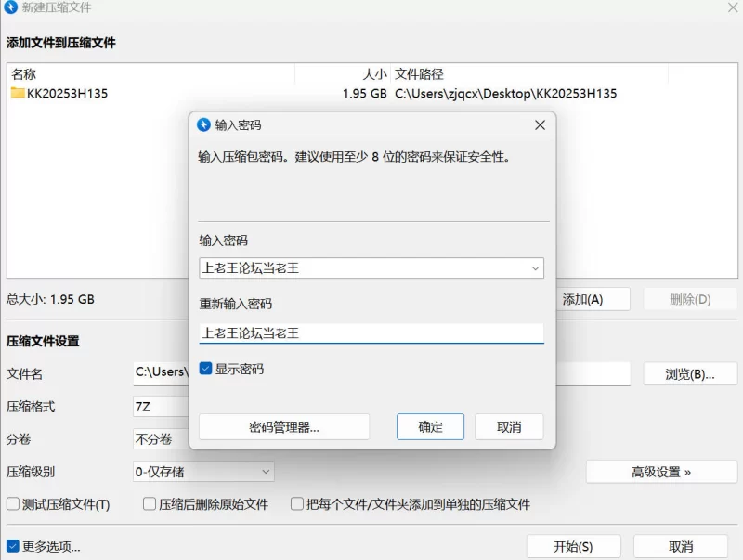Sort by the 名称 column header
The height and width of the screenshot is (560, 743).
coord(150,74)
